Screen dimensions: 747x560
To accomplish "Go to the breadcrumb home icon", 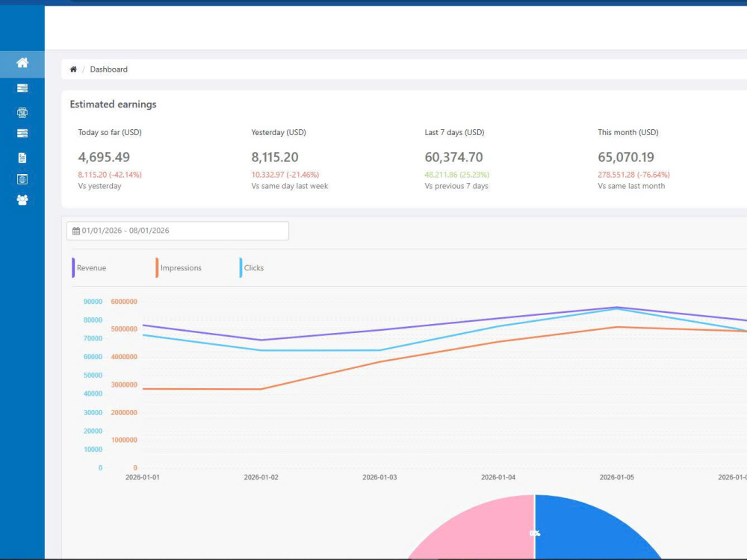I will point(73,69).
